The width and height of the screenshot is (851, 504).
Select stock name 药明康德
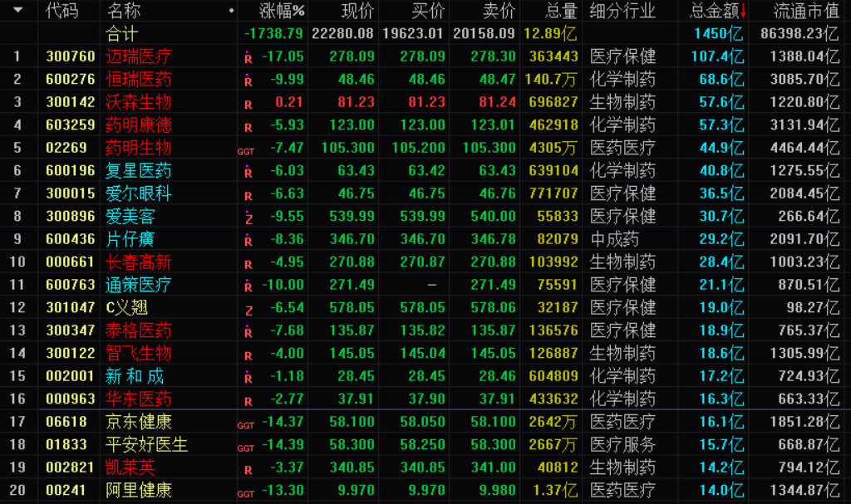point(139,125)
